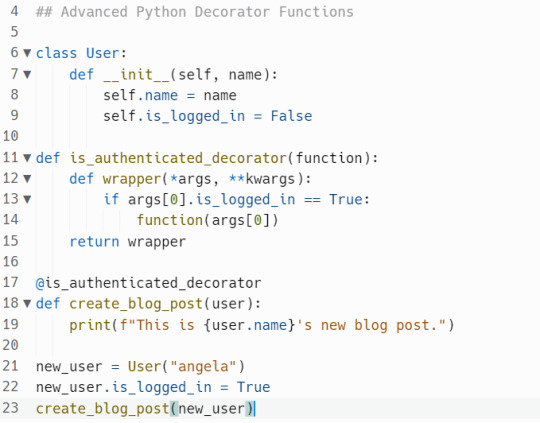
Task: Click the 'if' keyword on line 13
Action: 111,199
